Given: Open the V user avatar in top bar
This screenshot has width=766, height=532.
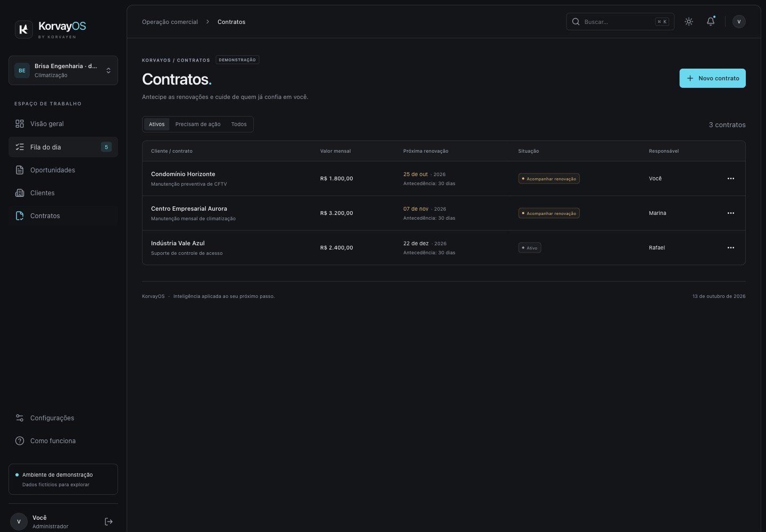Looking at the screenshot, I should [x=739, y=22].
